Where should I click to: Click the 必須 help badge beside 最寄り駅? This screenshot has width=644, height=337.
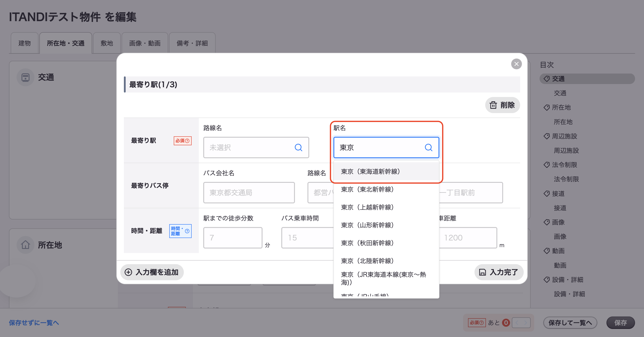tap(182, 141)
